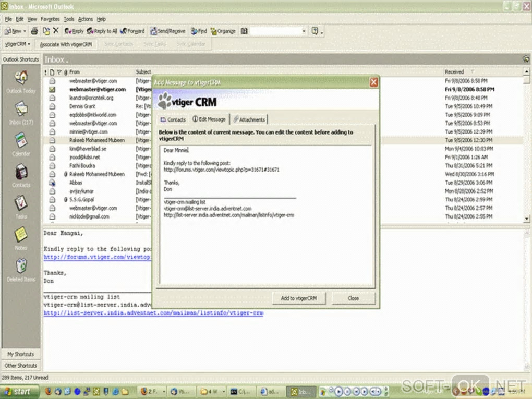Image resolution: width=532 pixels, height=399 pixels.
Task: Open the New item dropdown arrow
Action: (25, 31)
